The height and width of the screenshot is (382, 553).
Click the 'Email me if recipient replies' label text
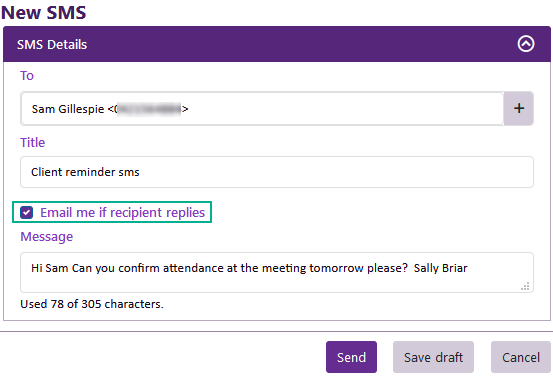point(122,213)
